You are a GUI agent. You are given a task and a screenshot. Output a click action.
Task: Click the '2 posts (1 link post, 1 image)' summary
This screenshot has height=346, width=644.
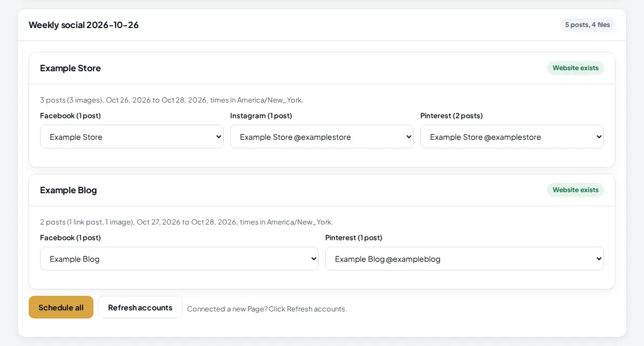[x=186, y=222]
